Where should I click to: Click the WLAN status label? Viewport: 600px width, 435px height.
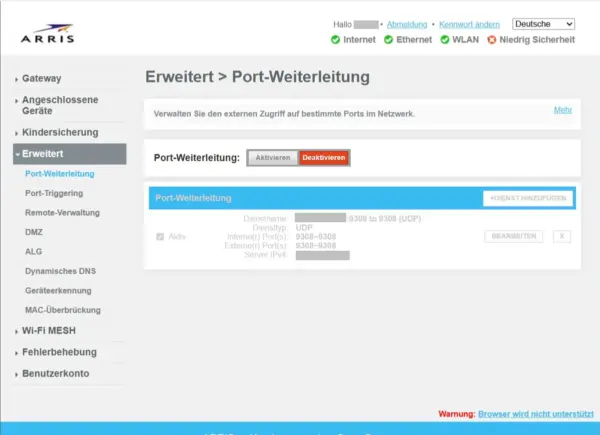[465, 40]
